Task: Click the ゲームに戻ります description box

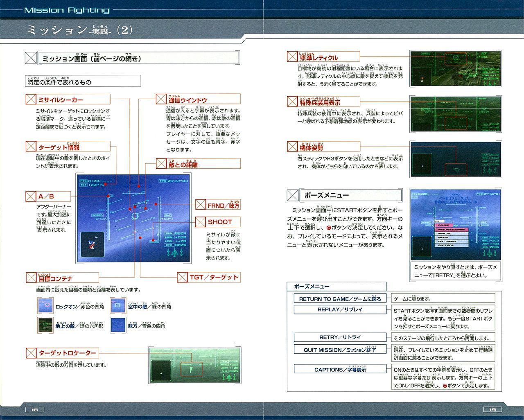Action: (x=443, y=299)
